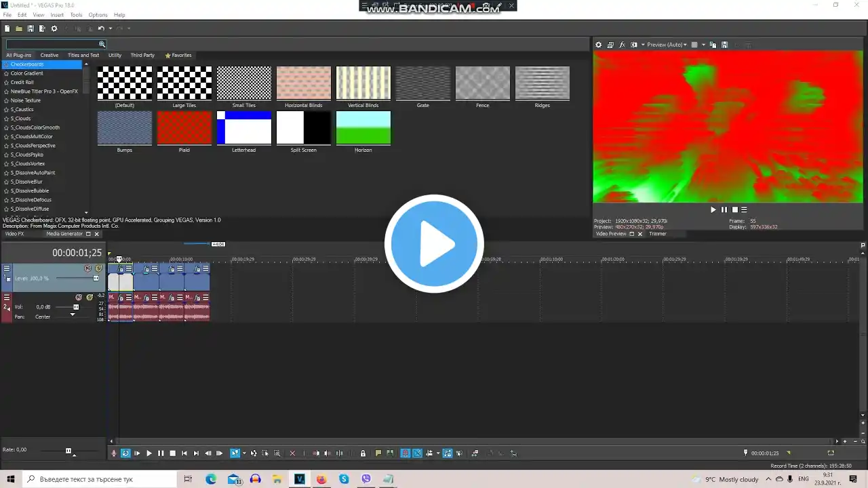Toggle loop playback in transport bar

tap(125, 453)
